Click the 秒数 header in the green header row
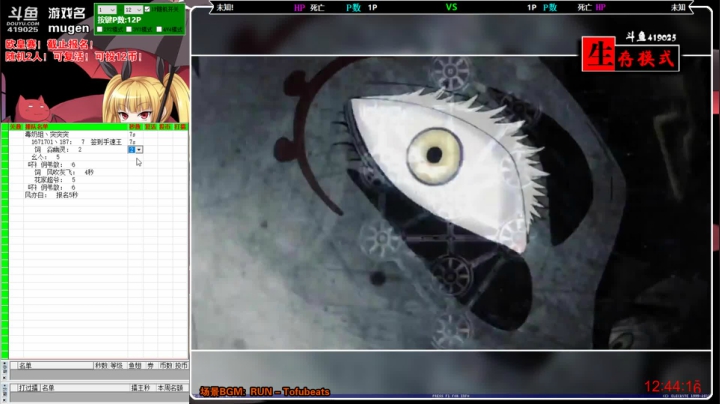The width and height of the screenshot is (720, 404). click(x=135, y=127)
